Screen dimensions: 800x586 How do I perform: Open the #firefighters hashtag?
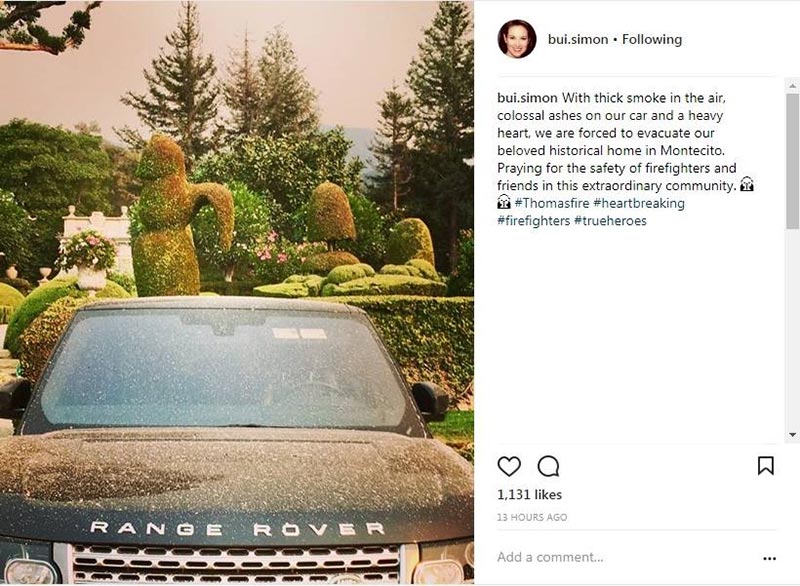point(534,220)
